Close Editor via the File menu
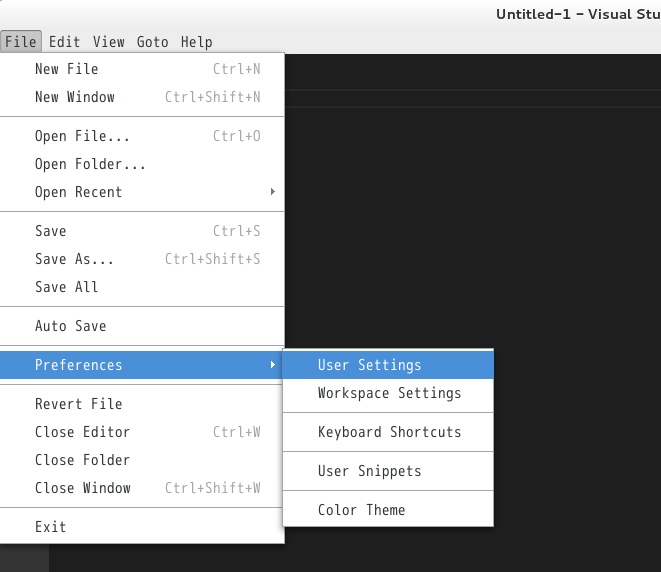 coord(82,432)
